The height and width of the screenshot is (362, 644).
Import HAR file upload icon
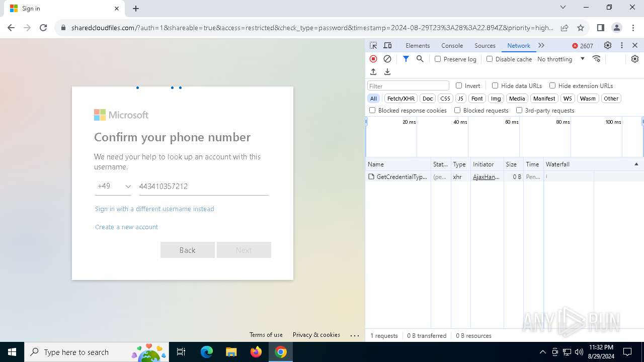point(373,72)
